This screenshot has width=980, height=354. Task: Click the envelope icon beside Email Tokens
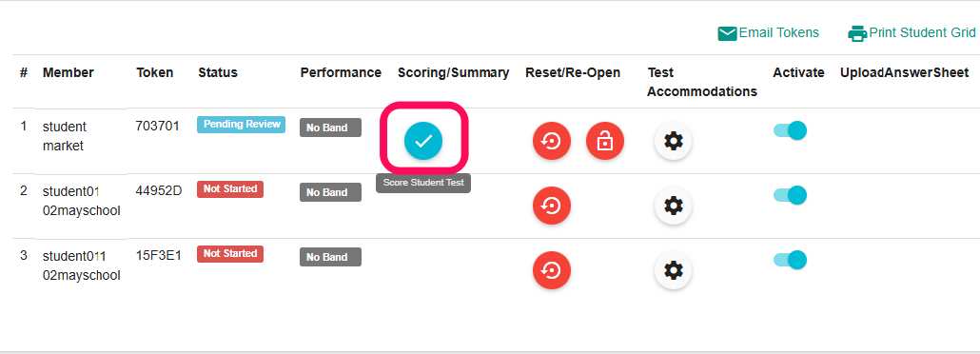(728, 33)
